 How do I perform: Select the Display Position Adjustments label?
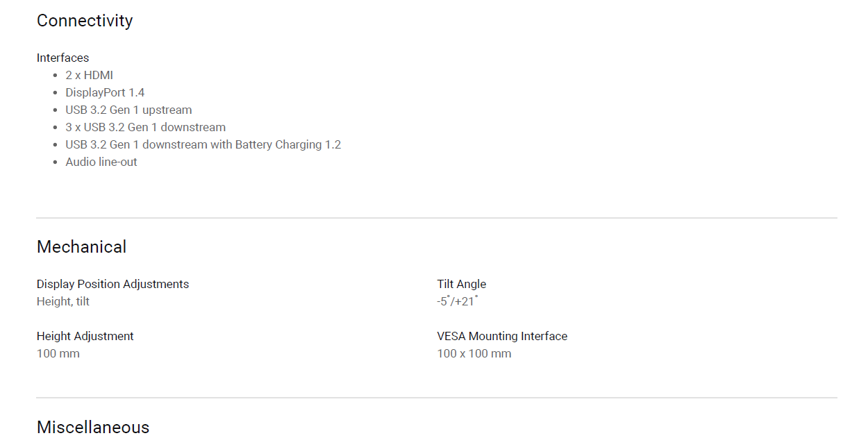tap(112, 284)
